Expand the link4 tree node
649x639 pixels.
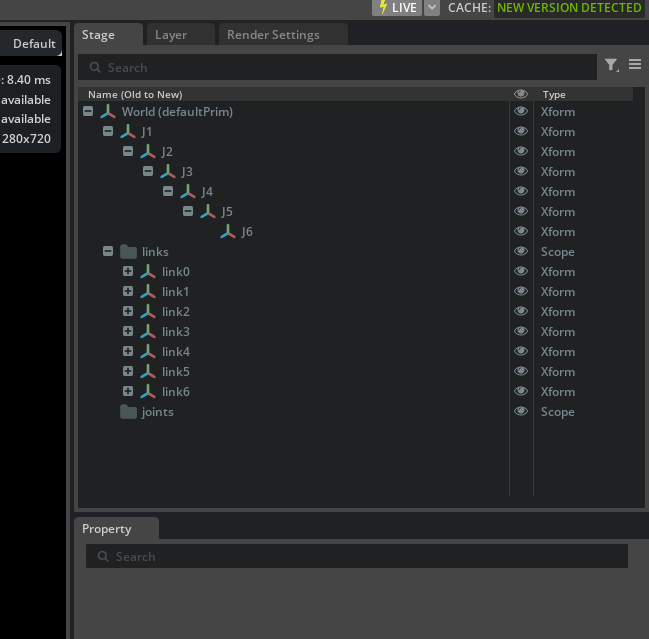[128, 352]
